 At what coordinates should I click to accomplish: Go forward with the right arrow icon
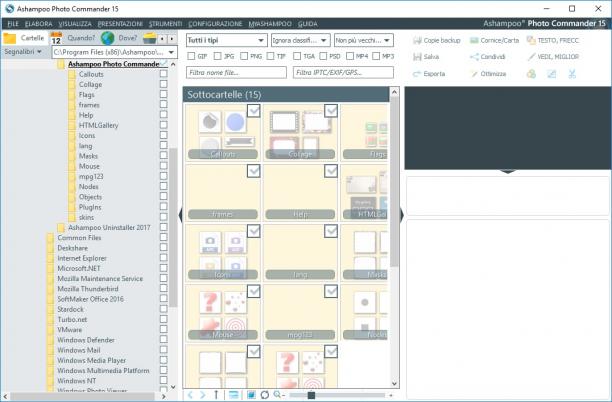203,395
